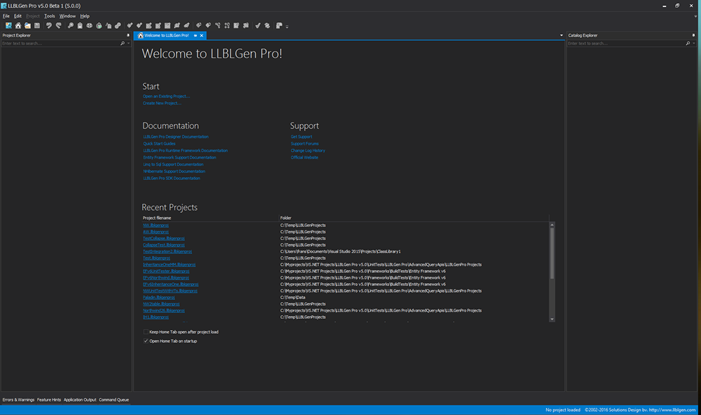Open recent project CollapseTest.llblgenproj

[x=164, y=245]
